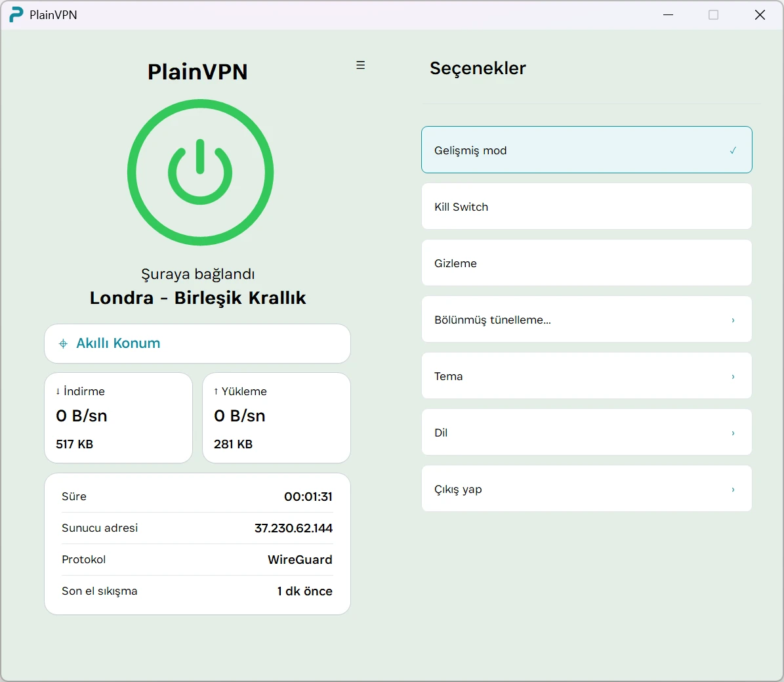Click the Londra - Birleşik Krallık location text

click(x=197, y=298)
